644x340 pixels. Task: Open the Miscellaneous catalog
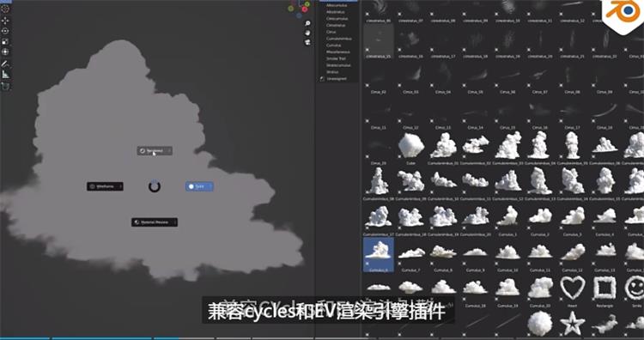[338, 52]
